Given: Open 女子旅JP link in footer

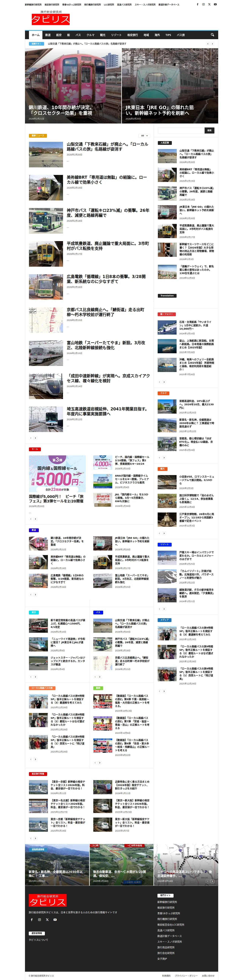Looking at the screenshot, I should click(x=162, y=959).
